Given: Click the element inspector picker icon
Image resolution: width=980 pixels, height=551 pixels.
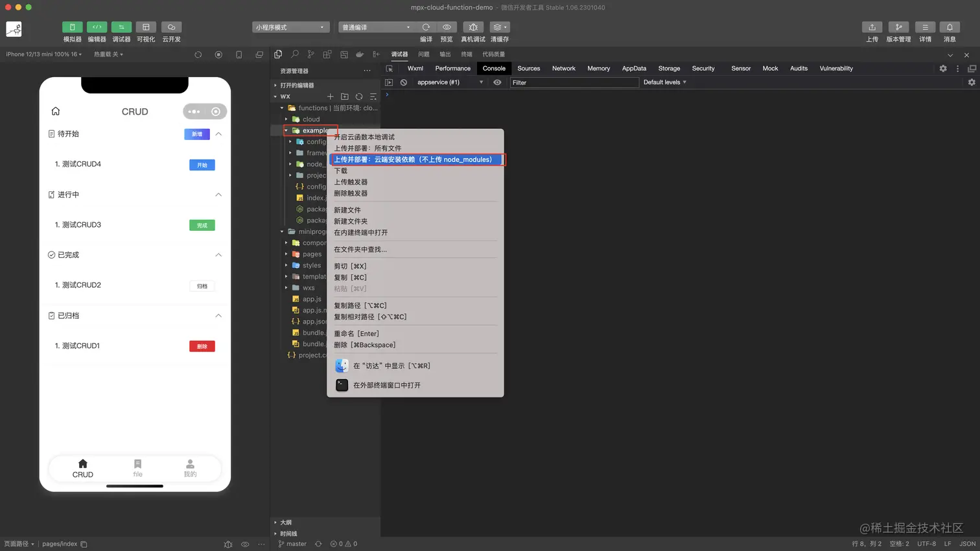Looking at the screenshot, I should (390, 68).
